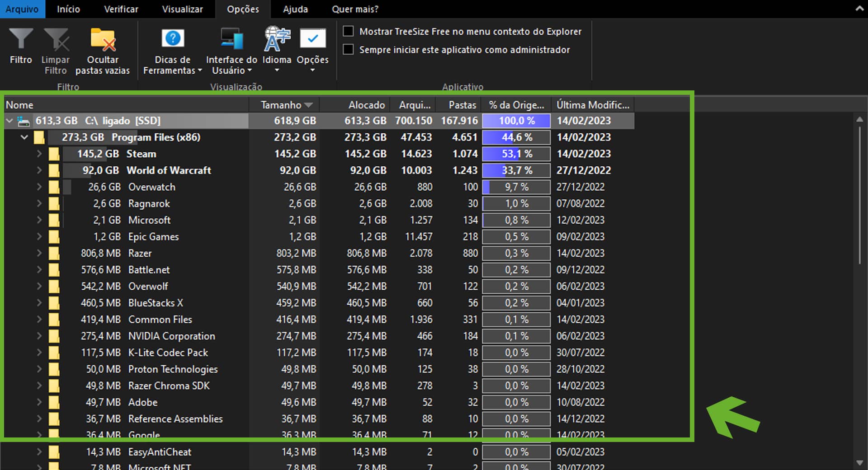This screenshot has width=868, height=470.
Task: Click the World of Warcraft folder icon
Action: click(54, 171)
